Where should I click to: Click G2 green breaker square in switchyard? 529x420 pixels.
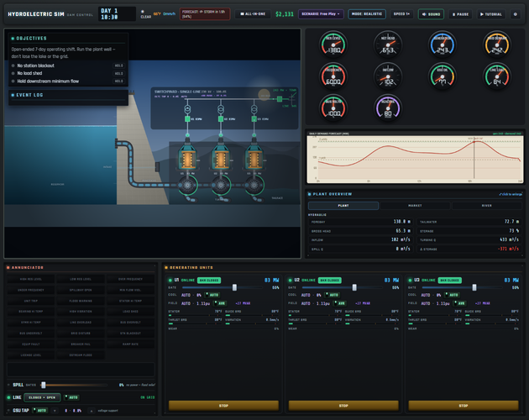221,118
